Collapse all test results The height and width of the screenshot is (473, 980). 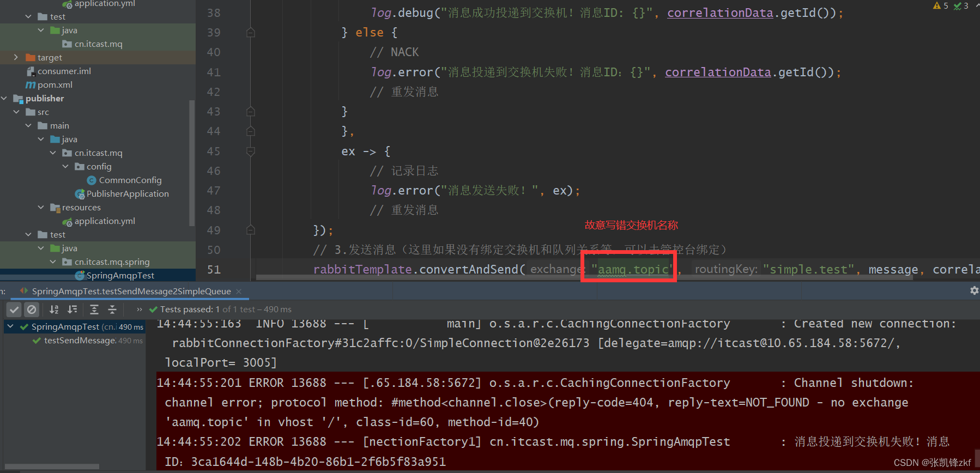tap(112, 310)
